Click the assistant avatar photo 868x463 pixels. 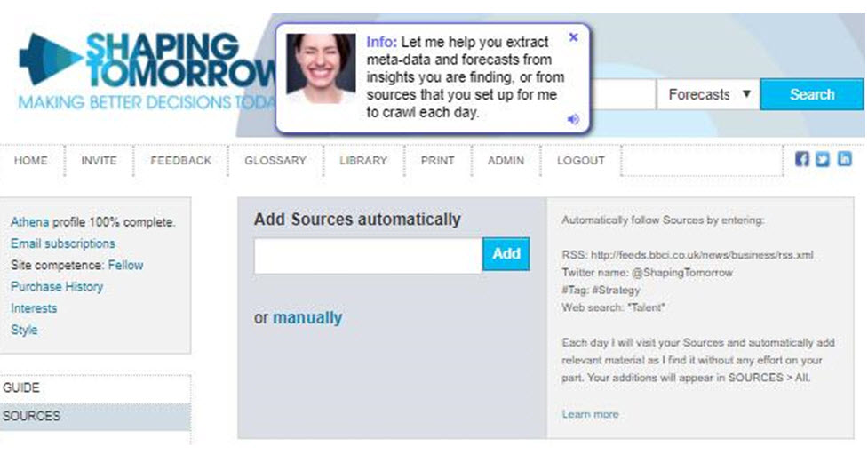pos(321,68)
